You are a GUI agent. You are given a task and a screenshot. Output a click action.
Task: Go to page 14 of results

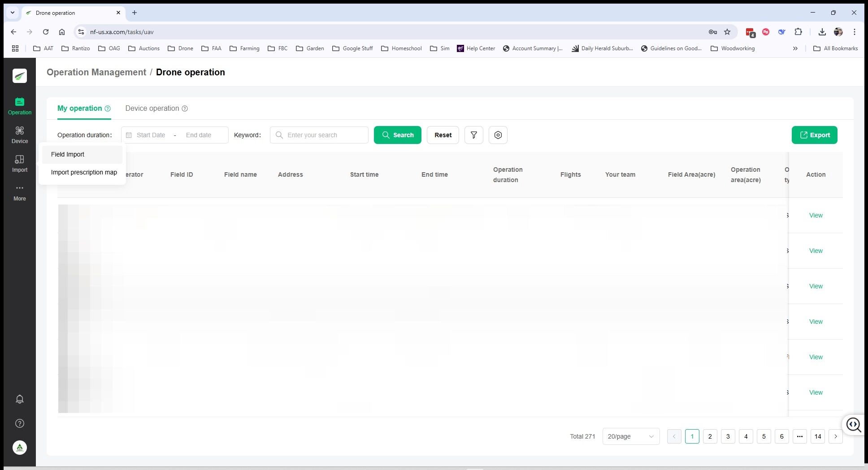[x=818, y=436]
